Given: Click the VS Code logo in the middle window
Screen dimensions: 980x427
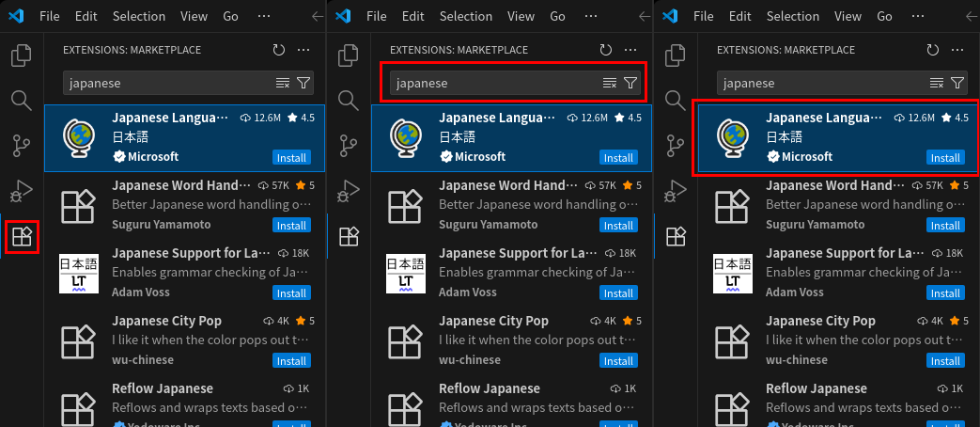Looking at the screenshot, I should [x=343, y=16].
